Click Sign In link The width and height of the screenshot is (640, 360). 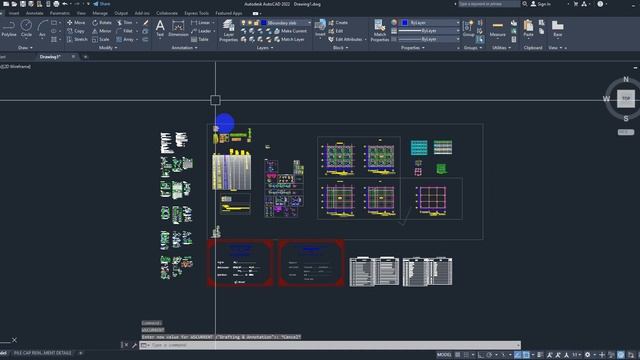click(x=540, y=4)
